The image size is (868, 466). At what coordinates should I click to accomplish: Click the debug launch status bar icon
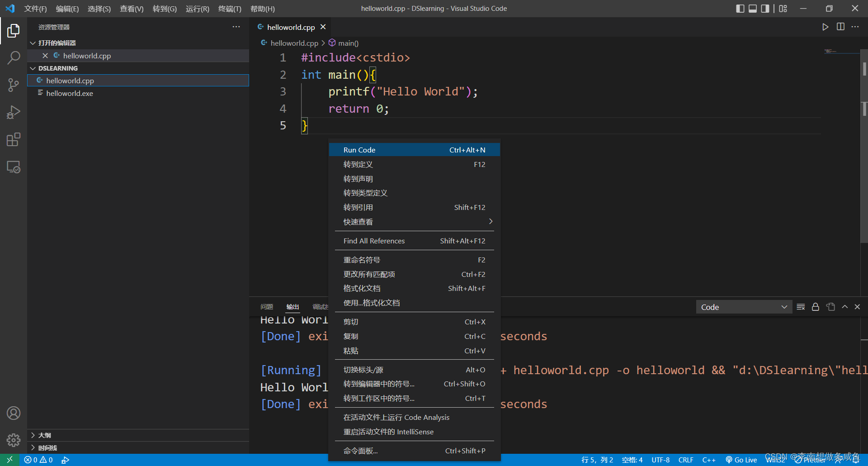[66, 460]
